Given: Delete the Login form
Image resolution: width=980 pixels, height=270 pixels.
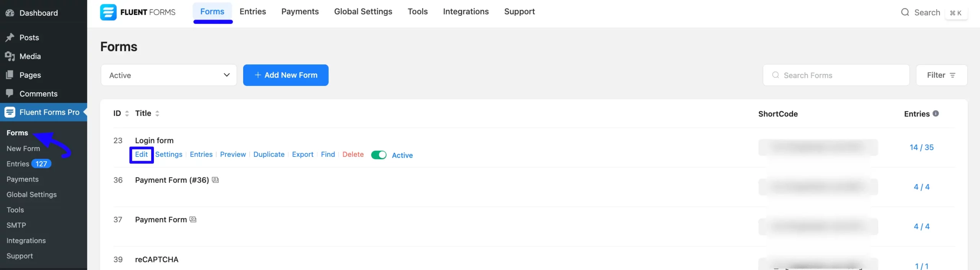Looking at the screenshot, I should pyautogui.click(x=353, y=155).
